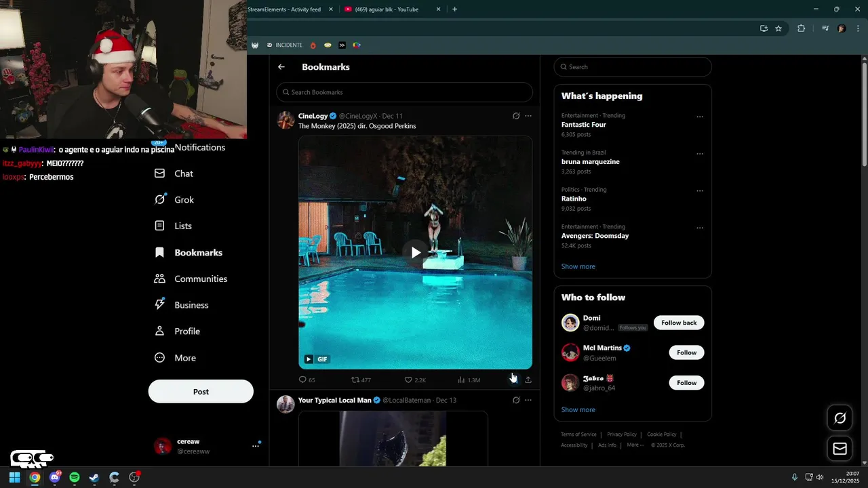Open options for Avengers: Doomsday trend
Image resolution: width=868 pixels, height=488 pixels.
[700, 228]
